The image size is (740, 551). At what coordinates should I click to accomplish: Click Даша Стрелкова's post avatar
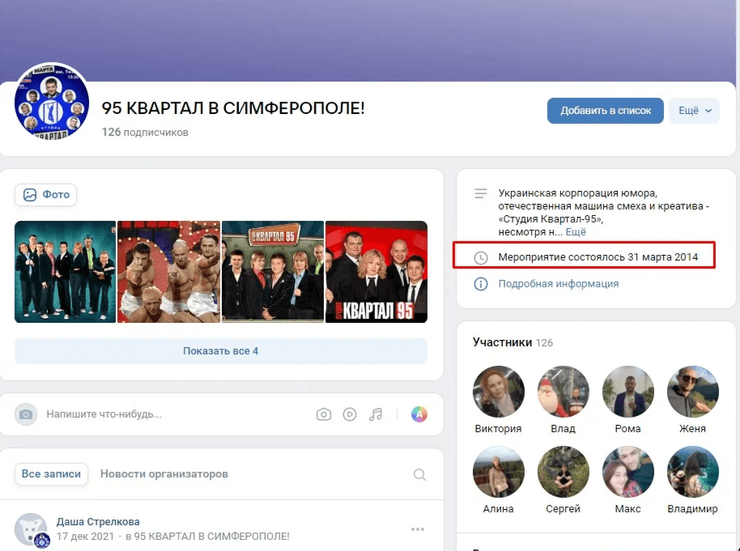tap(31, 530)
